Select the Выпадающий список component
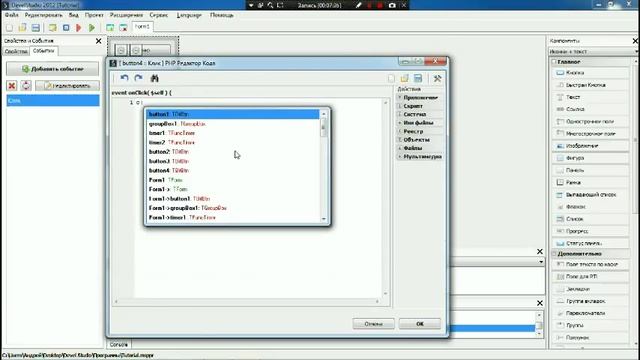Viewport: 640px width, 360px height. 591,195
